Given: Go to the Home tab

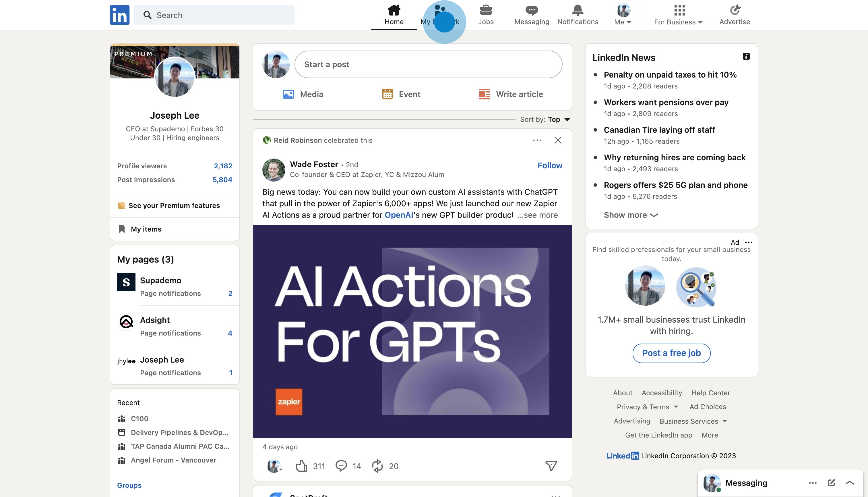Looking at the screenshot, I should 394,15.
